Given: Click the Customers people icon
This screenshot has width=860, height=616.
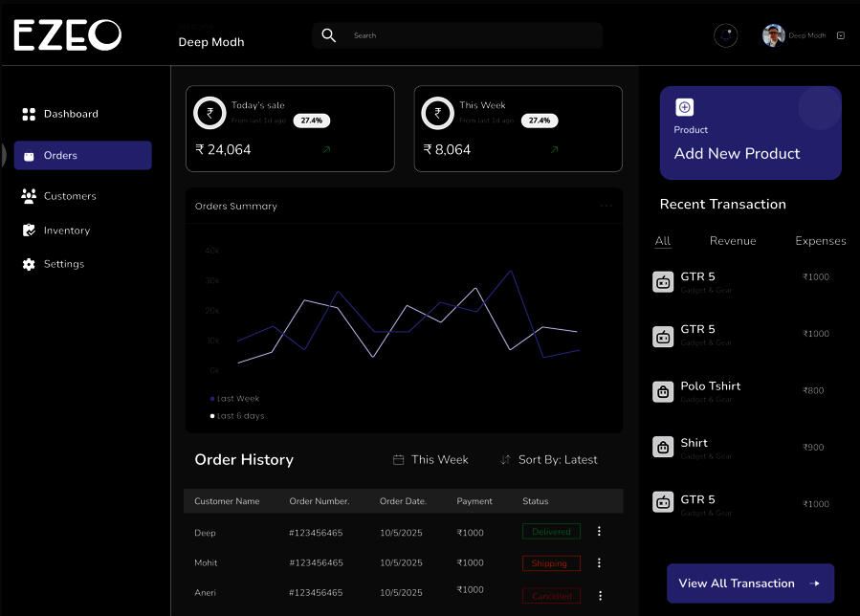Looking at the screenshot, I should click(29, 196).
